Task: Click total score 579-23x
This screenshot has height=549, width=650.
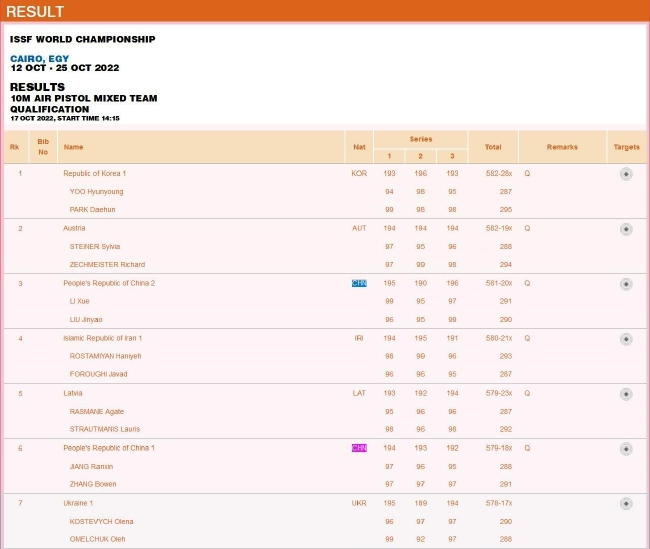Action: pyautogui.click(x=499, y=393)
